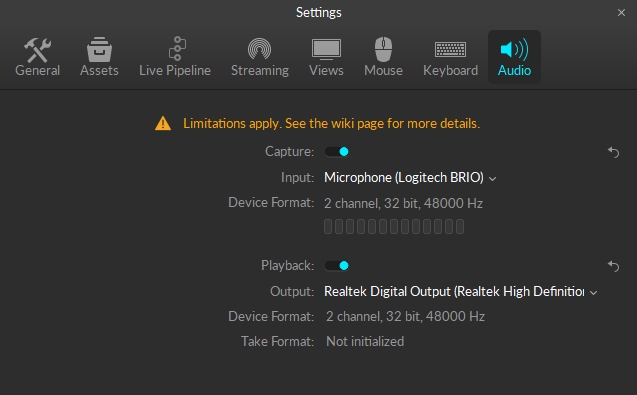Image resolution: width=637 pixels, height=395 pixels.
Task: Switch to the Streaming tab label
Action: coord(260,70)
